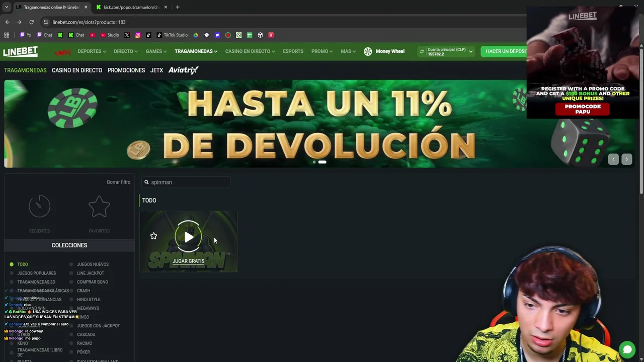The image size is (644, 362).
Task: Play the Spinman slot game
Action: [189, 236]
